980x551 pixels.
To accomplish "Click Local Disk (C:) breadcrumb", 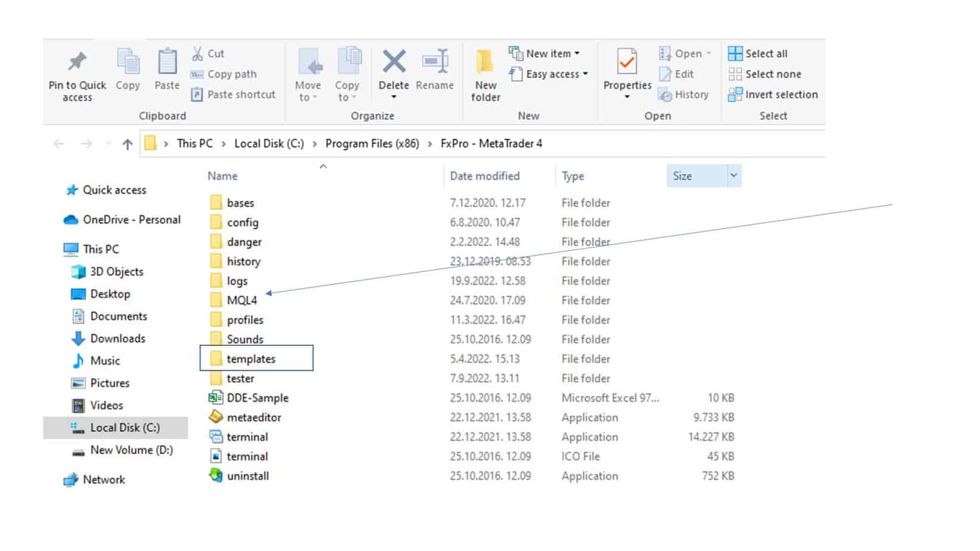I will [269, 144].
